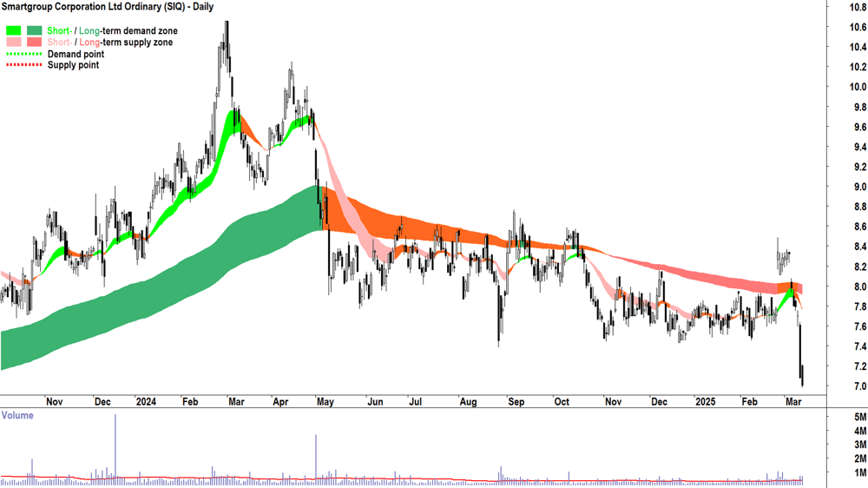This screenshot has height=488, width=868.
Task: Click the 'Feb' label right after 2024
Action: 190,401
